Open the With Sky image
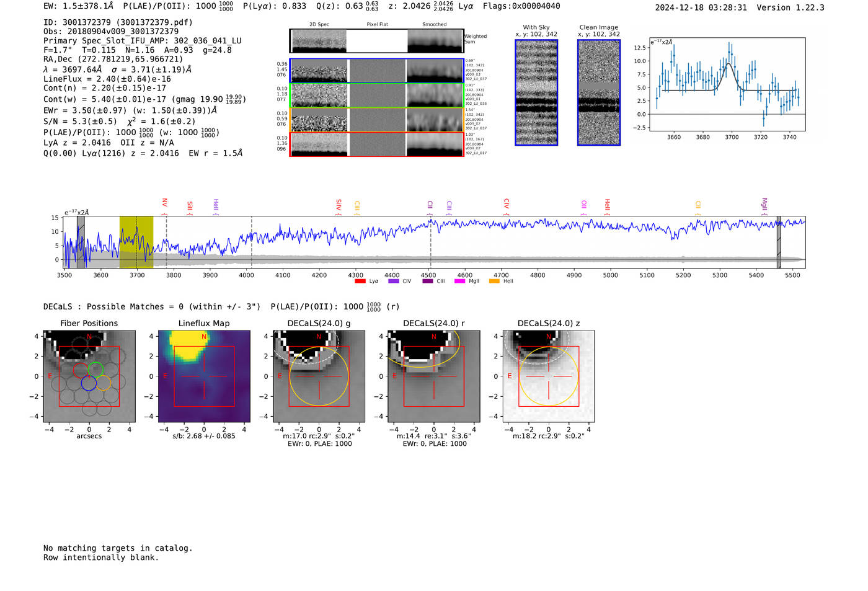 click(536, 92)
